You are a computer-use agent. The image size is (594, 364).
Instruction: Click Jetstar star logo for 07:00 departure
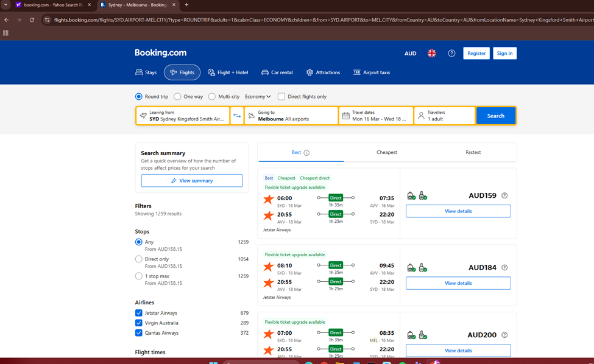[x=269, y=334]
